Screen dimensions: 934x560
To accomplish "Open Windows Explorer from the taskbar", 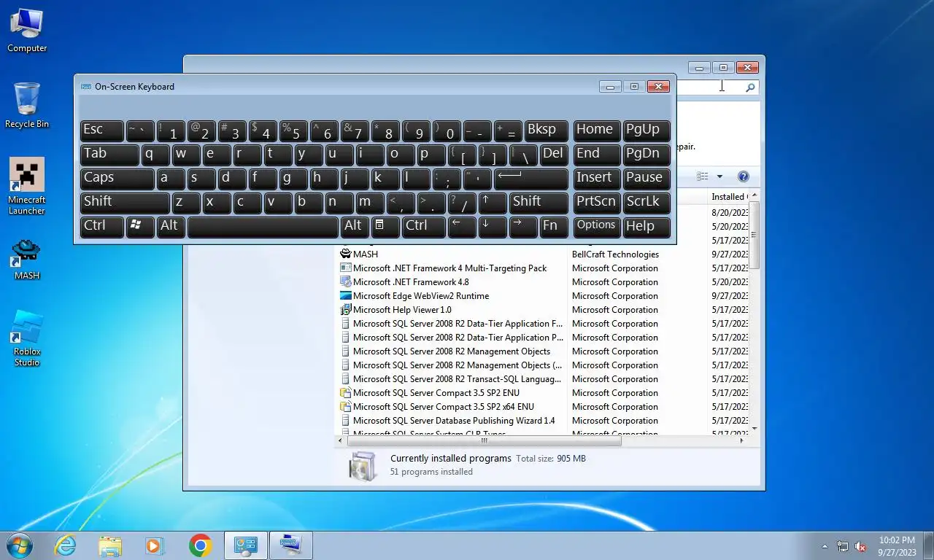I will (x=110, y=545).
